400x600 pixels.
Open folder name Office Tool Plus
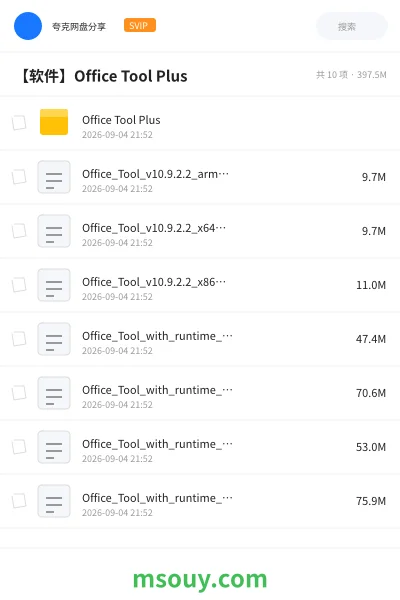[121, 120]
